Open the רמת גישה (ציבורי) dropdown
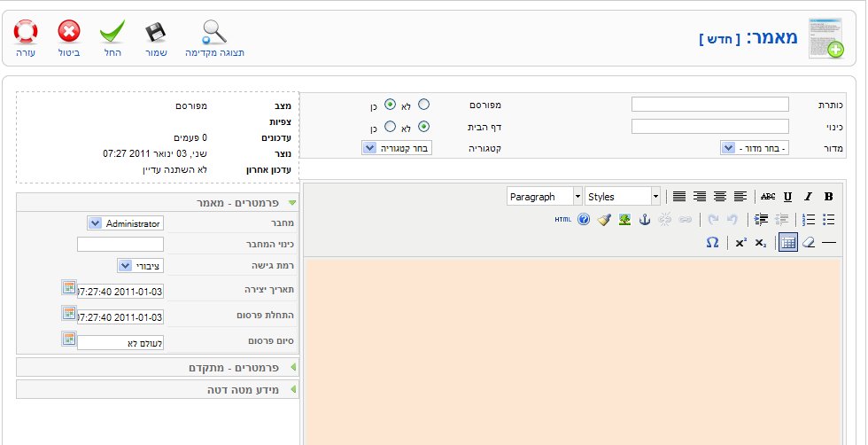 click(x=141, y=266)
